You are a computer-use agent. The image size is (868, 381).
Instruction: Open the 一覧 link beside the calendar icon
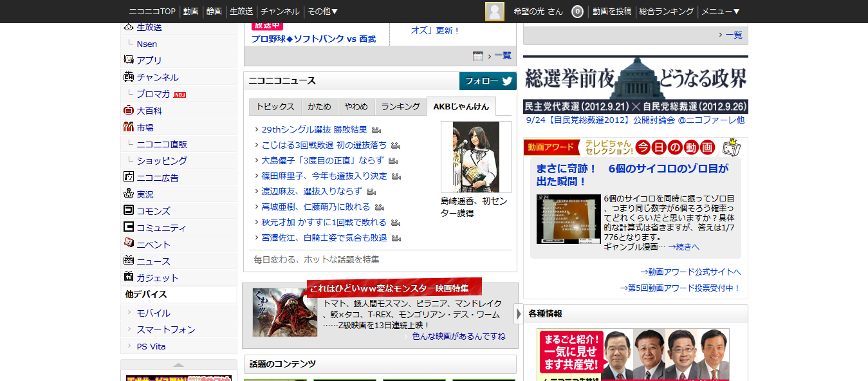point(503,56)
